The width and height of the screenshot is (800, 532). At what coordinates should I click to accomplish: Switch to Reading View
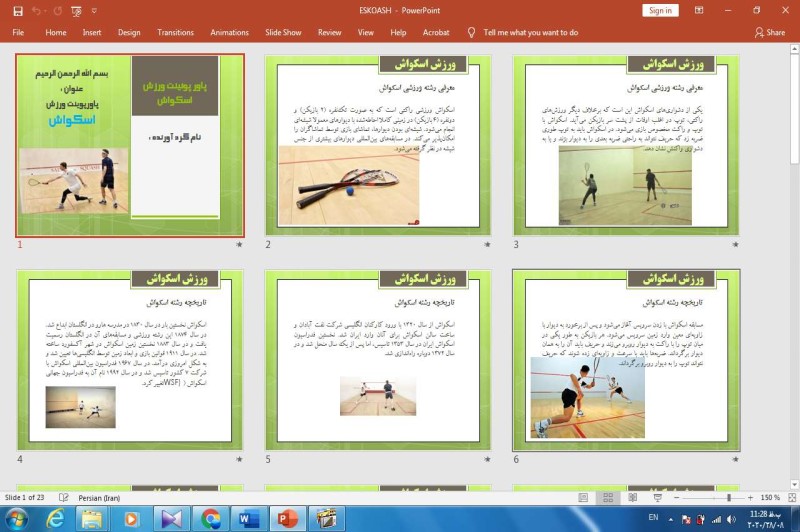coord(630,497)
